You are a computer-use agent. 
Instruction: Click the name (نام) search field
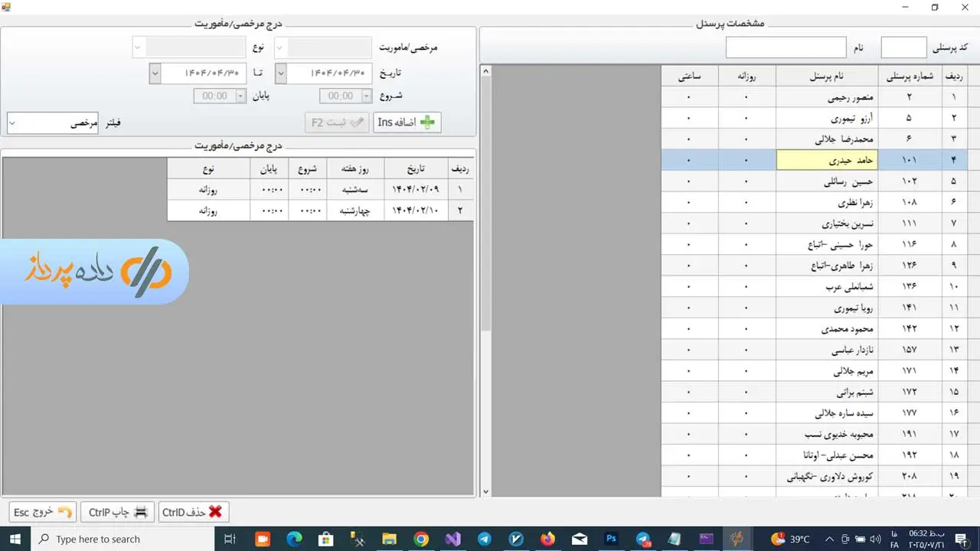click(786, 47)
